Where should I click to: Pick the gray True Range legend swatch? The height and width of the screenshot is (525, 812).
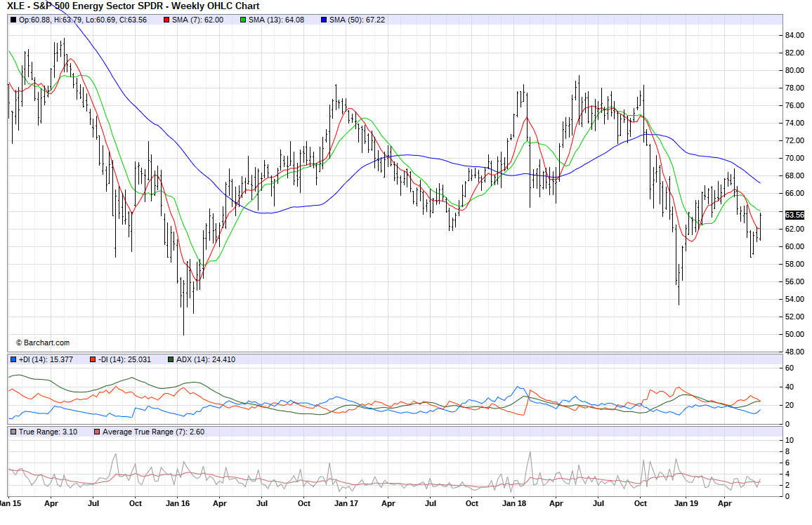(13, 432)
